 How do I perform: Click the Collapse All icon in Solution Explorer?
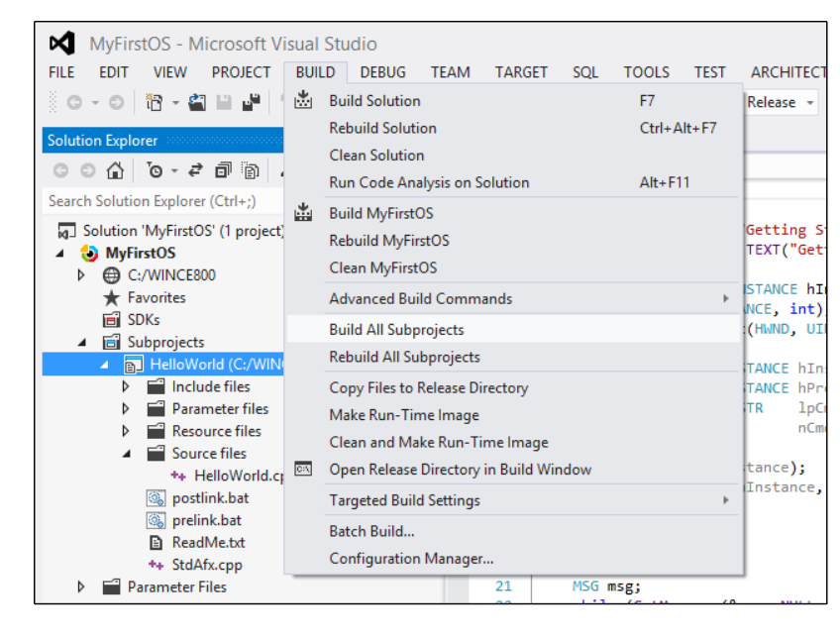[223, 170]
